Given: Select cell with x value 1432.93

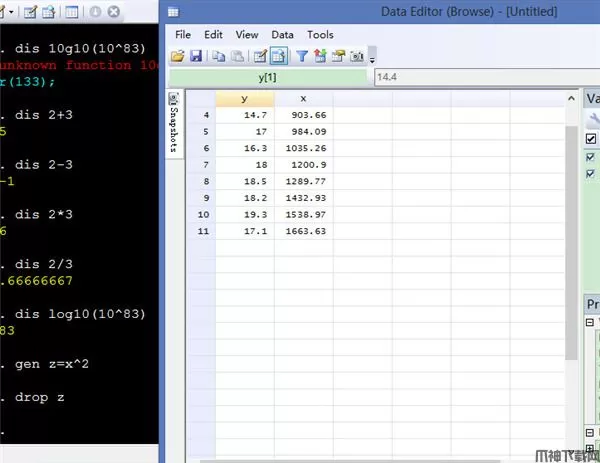Looking at the screenshot, I should tap(304, 198).
